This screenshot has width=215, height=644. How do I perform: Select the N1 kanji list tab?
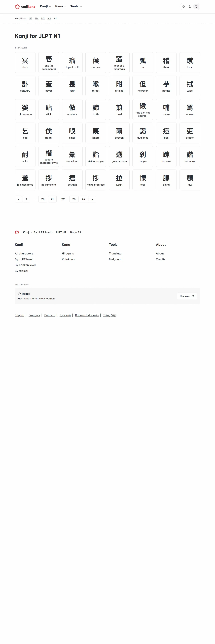pos(55,19)
